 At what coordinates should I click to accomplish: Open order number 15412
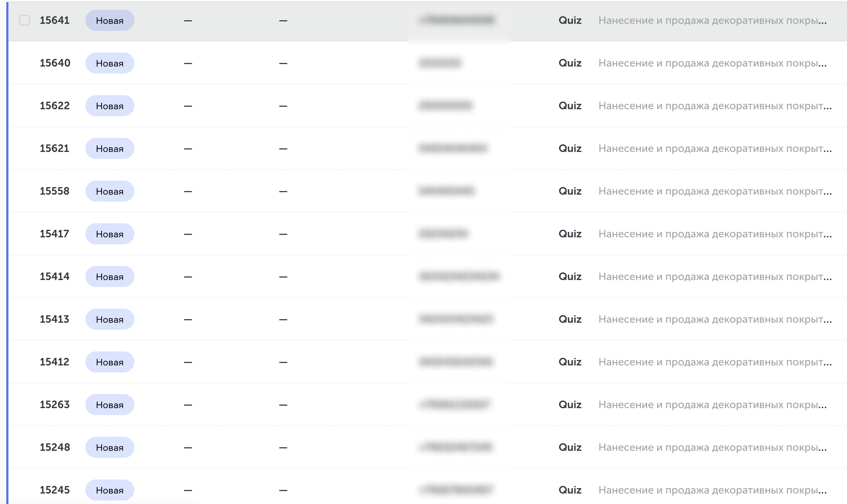point(55,362)
